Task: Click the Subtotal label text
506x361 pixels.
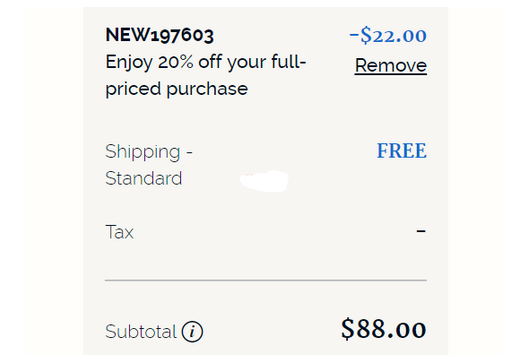Action: point(141,331)
